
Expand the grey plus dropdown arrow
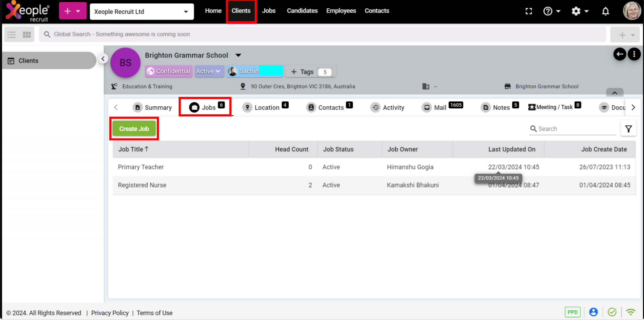(x=633, y=35)
